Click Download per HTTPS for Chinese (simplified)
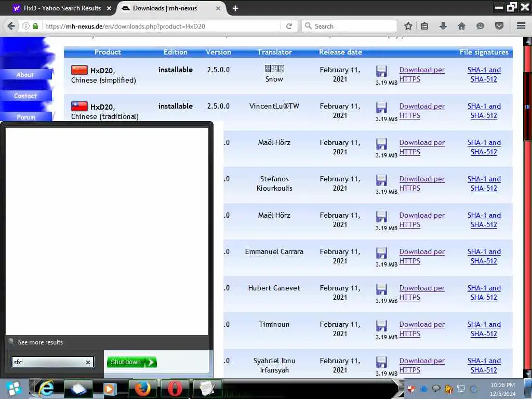532x399 pixels. 422,74
